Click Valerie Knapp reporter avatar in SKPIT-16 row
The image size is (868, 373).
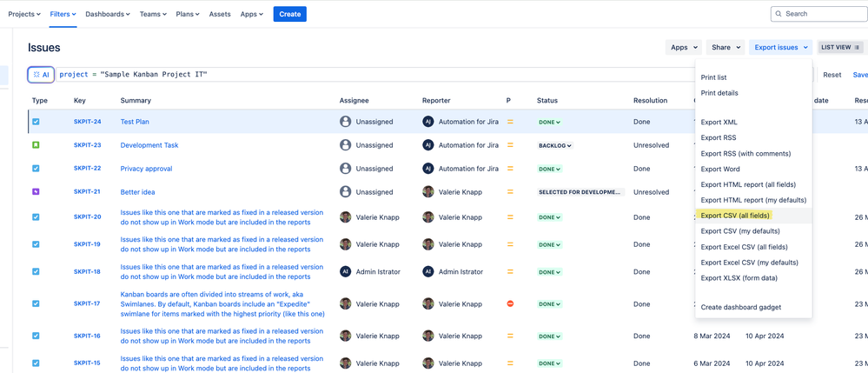427,336
